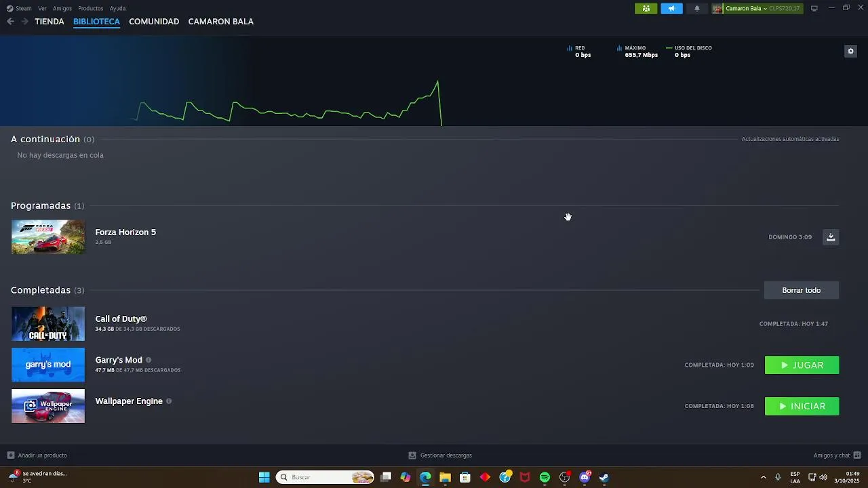
Task: Click No hay descargas en cola text
Action: pos(60,155)
